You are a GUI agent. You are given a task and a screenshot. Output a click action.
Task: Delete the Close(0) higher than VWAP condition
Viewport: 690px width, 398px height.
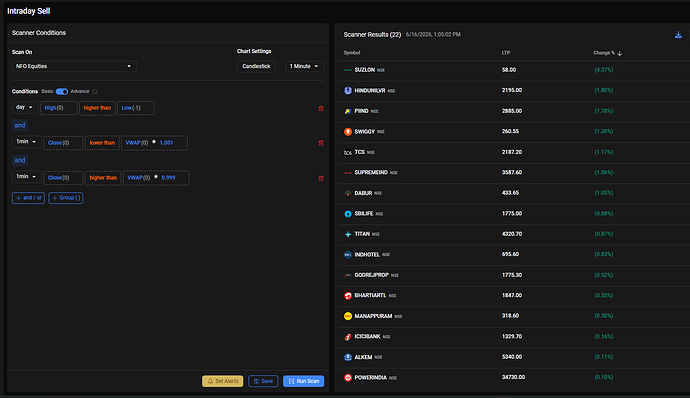[321, 178]
